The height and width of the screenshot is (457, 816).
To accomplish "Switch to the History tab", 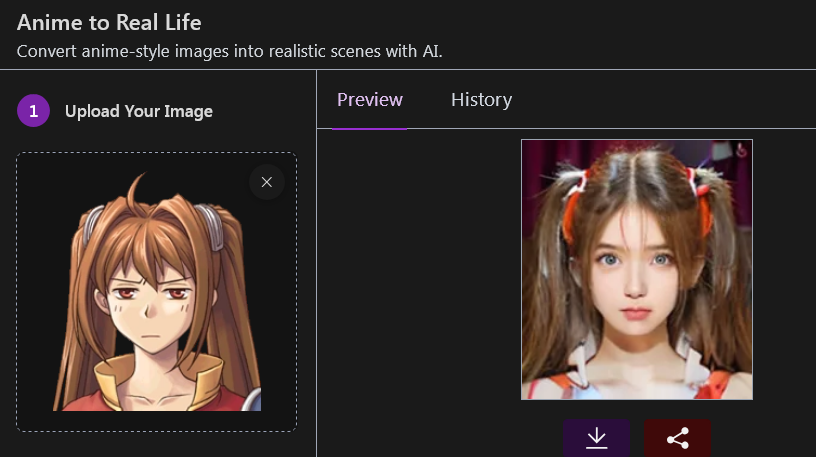I will click(481, 99).
